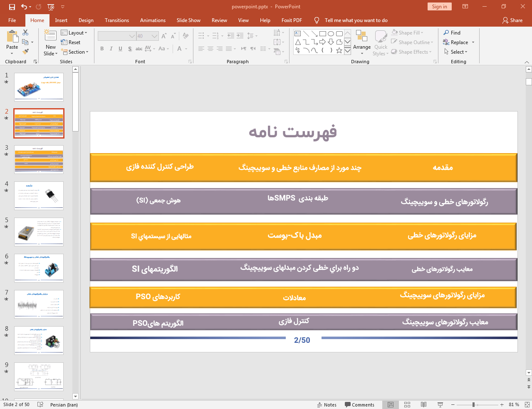Viewport: 532px width, 409px height.
Task: Toggle the Notes pane
Action: click(327, 404)
